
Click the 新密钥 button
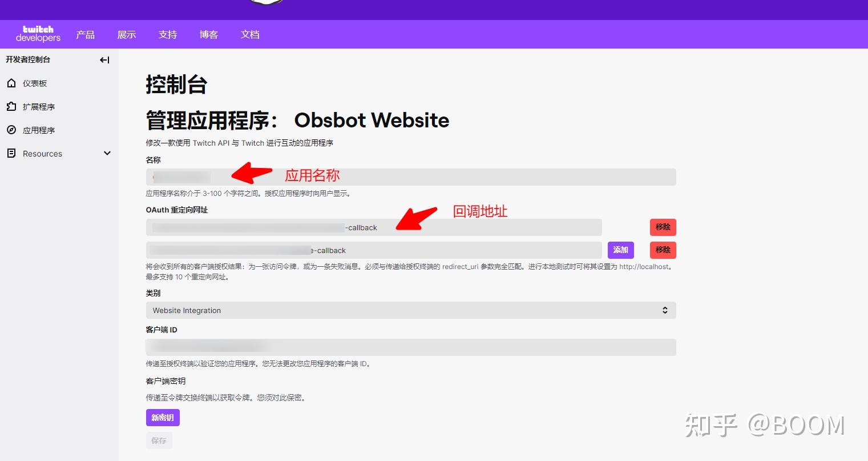(x=163, y=418)
